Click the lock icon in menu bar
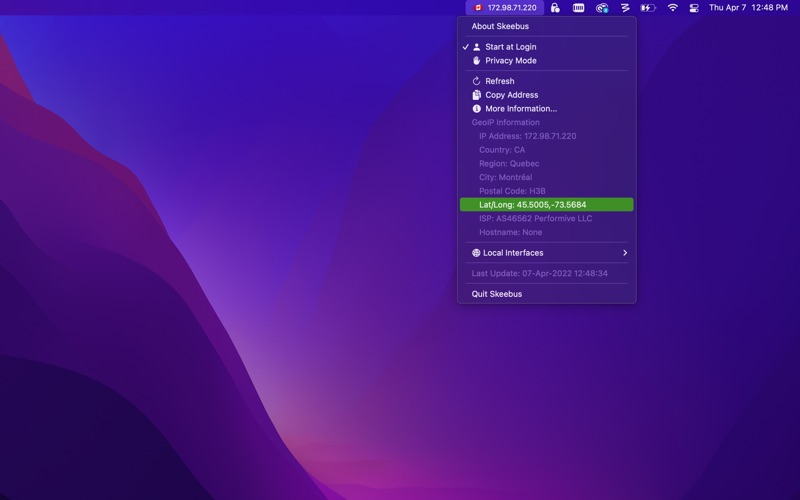The image size is (800, 500). [555, 8]
